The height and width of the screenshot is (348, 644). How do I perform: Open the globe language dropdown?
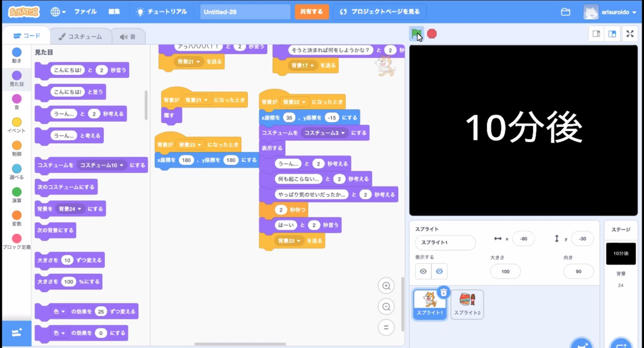coord(58,12)
